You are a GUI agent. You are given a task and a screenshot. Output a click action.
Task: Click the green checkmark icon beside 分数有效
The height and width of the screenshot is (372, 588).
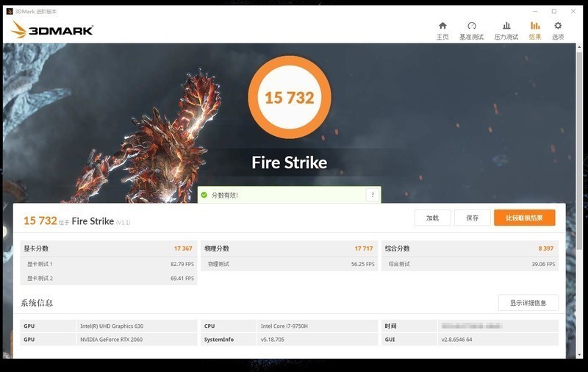204,195
